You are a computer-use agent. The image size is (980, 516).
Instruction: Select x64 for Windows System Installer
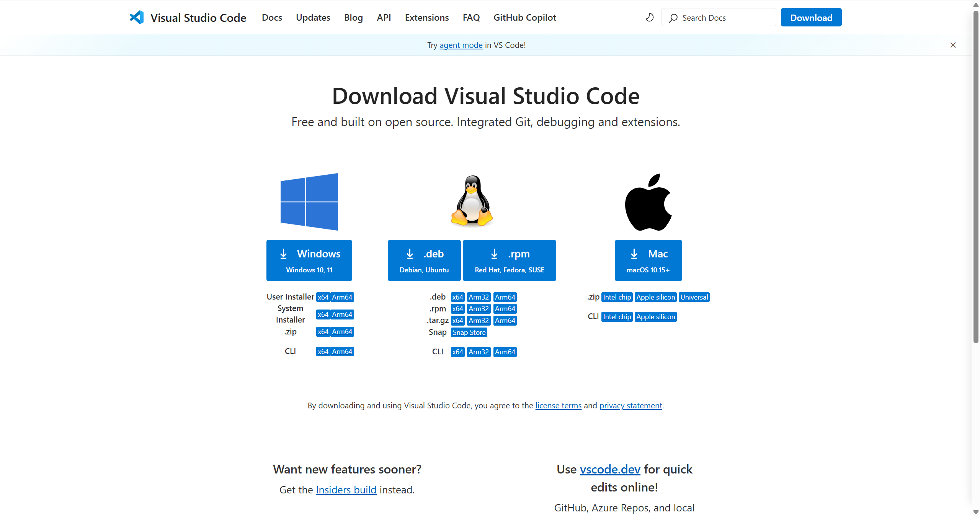[323, 315]
